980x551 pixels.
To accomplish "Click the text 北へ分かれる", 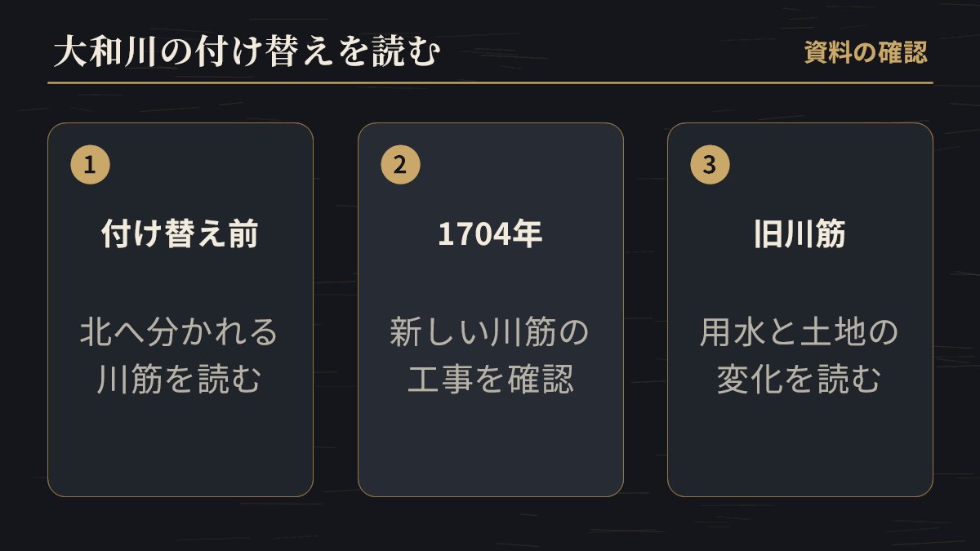I will click(x=180, y=333).
